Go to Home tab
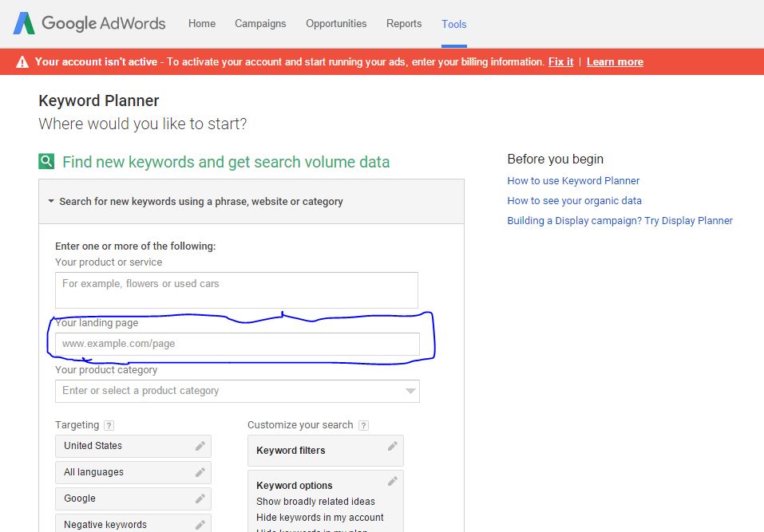 [x=202, y=23]
